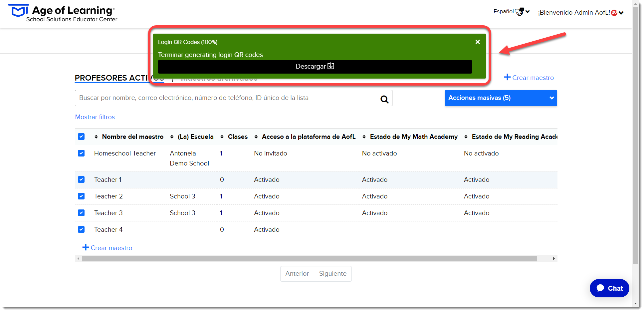Expand the Bienvenido Admin AofL user menu

[621, 13]
